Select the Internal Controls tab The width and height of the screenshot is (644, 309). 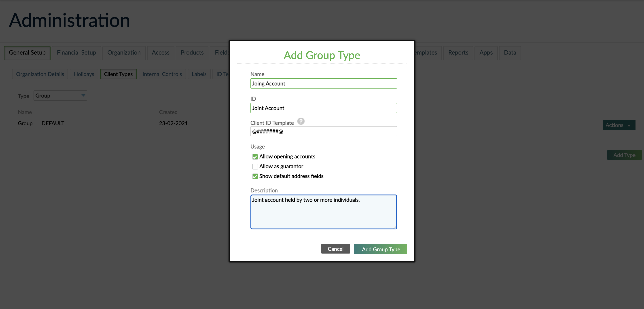(x=162, y=74)
